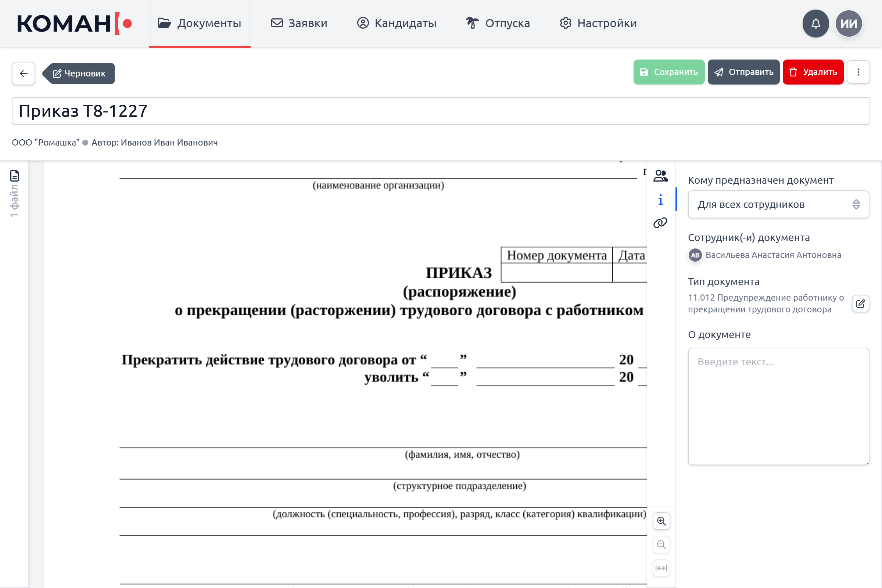Open the 1 файл sidebar file icon
Viewport: 882px width, 588px height.
click(14, 176)
